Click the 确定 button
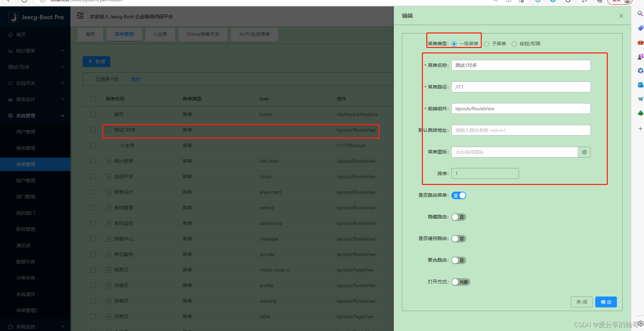The width and height of the screenshot is (644, 331). click(606, 302)
